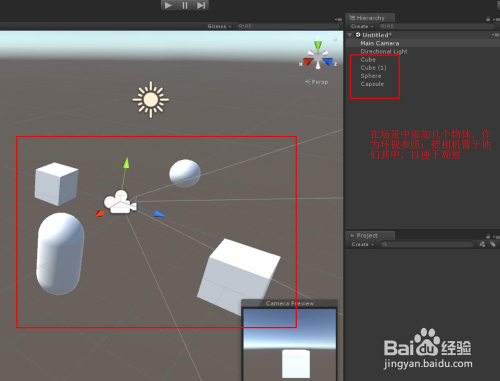This screenshot has height=381, width=500.
Task: Select Cube (1) in the Hierarchy
Action: click(x=373, y=68)
